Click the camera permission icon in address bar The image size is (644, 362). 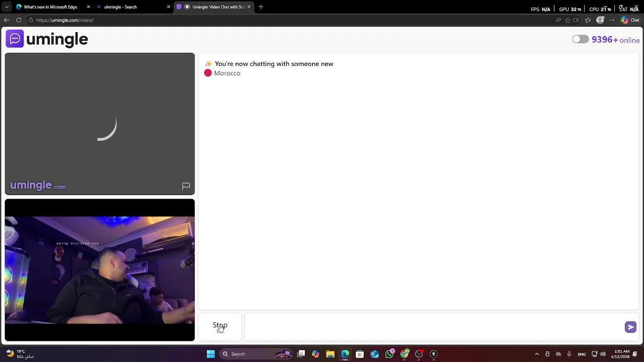576,20
